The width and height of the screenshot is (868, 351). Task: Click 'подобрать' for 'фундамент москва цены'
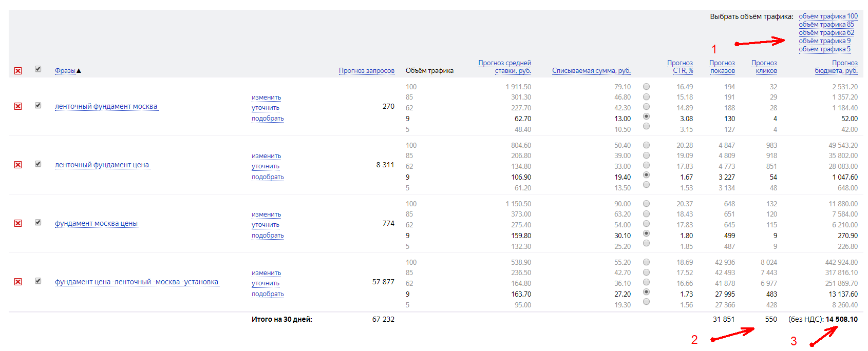point(268,236)
